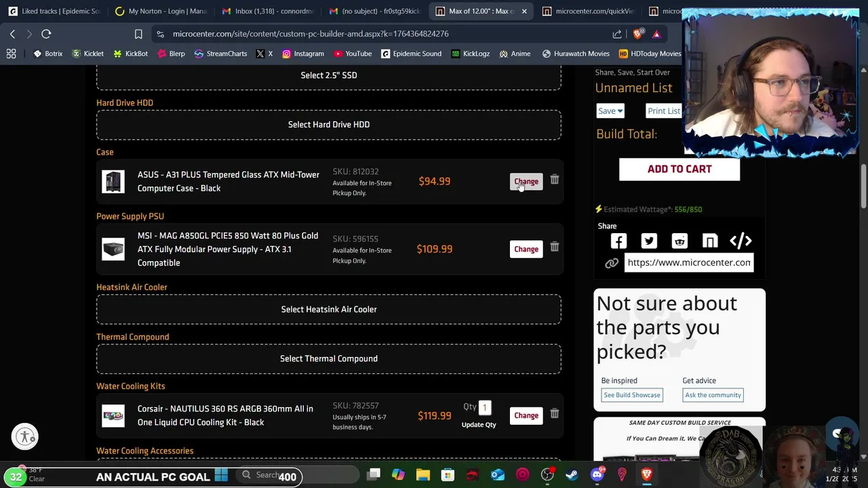
Task: Click Update Qty for Corsair cooler
Action: click(x=479, y=425)
